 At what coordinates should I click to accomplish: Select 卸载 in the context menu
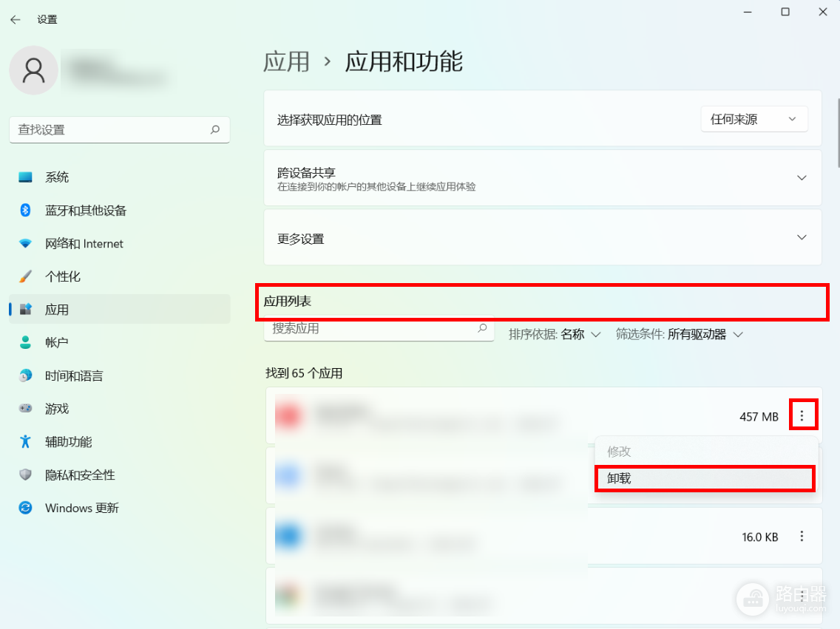[x=705, y=478]
